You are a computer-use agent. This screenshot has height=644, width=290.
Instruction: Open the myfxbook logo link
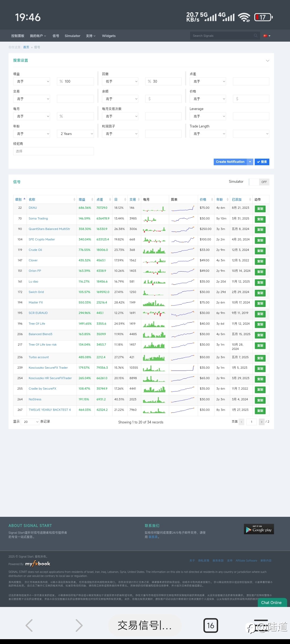(38, 564)
